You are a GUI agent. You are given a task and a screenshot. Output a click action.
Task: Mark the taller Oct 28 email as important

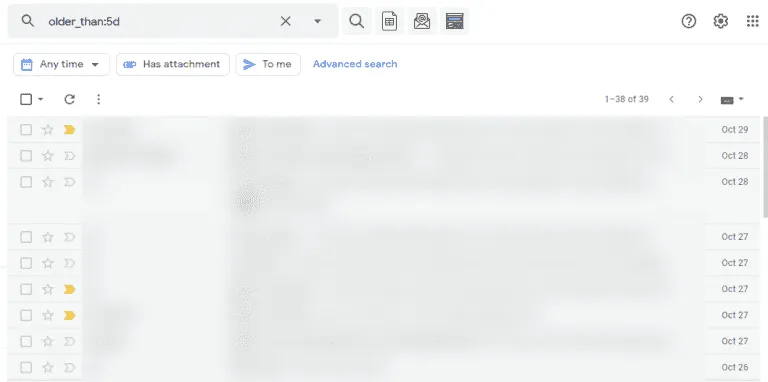tap(69, 182)
